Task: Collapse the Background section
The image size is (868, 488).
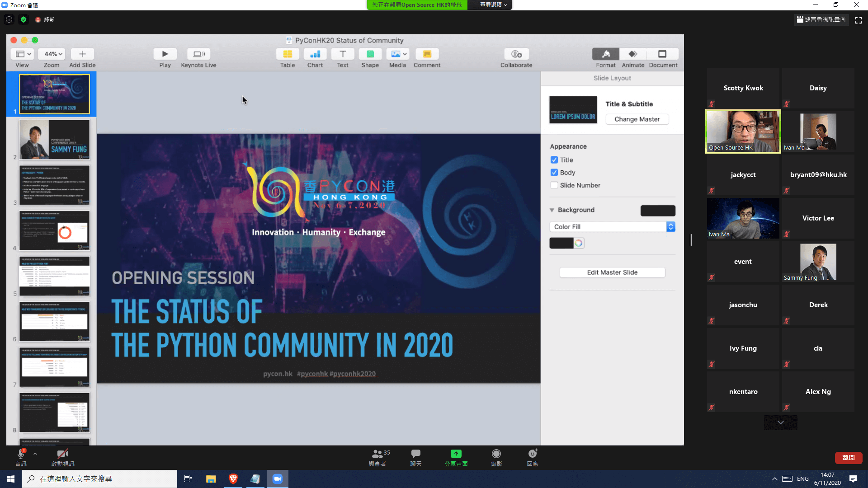Action: pyautogui.click(x=552, y=210)
